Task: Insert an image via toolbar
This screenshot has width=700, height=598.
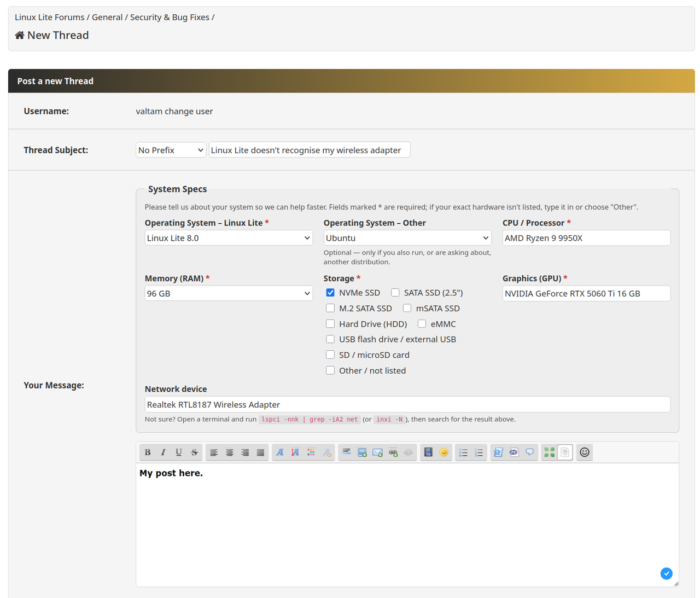Action: [362, 452]
